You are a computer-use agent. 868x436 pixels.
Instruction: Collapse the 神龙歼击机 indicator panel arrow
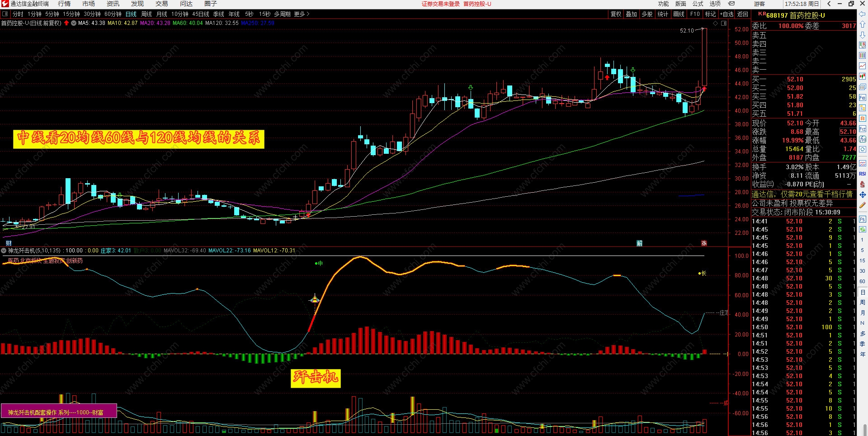coord(4,251)
